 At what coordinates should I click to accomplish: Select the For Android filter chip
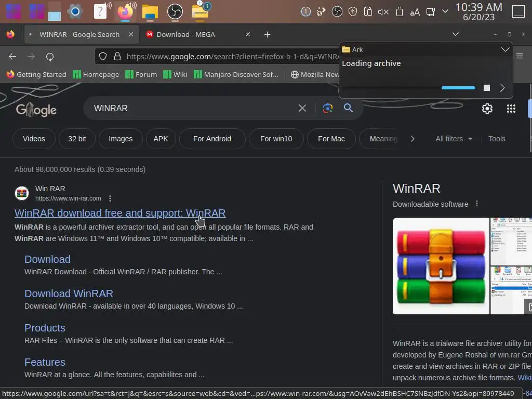(x=212, y=139)
